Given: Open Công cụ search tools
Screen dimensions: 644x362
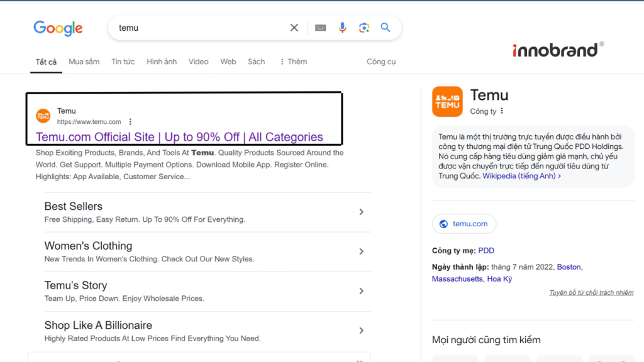Looking at the screenshot, I should pyautogui.click(x=381, y=62).
